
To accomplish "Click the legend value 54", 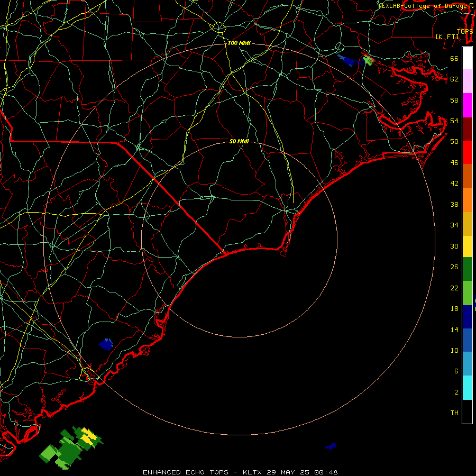I will [454, 121].
